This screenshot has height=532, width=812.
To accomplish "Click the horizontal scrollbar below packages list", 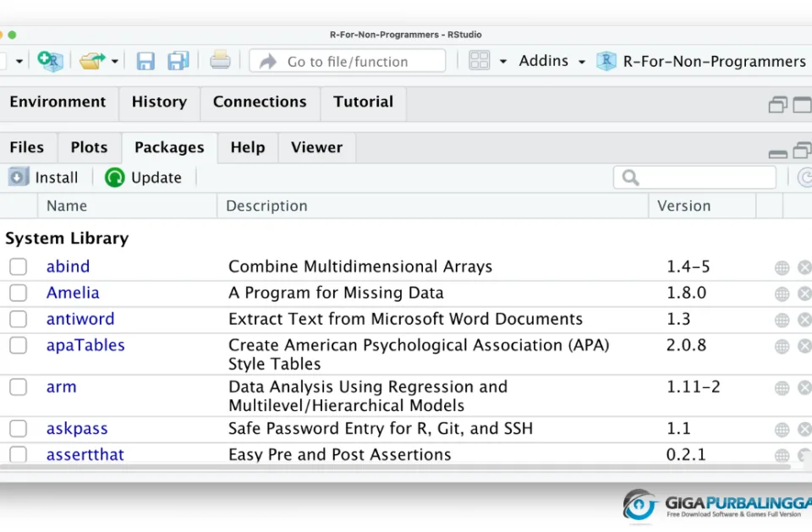I will (x=395, y=467).
